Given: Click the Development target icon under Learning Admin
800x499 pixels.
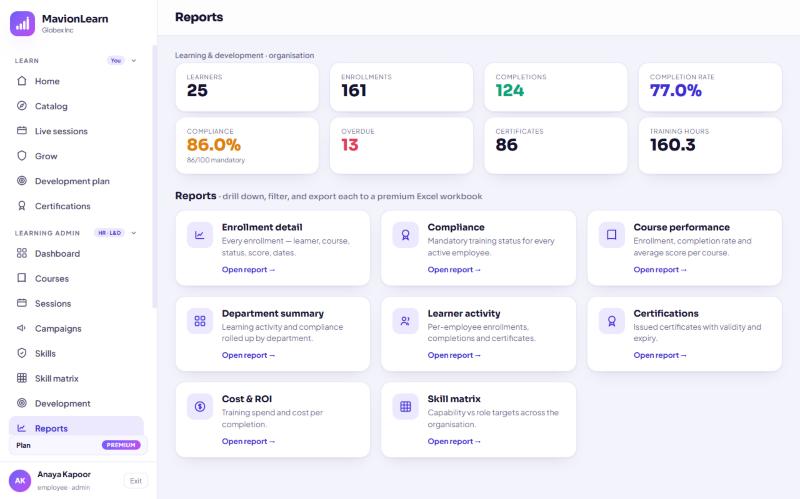Looking at the screenshot, I should [x=21, y=403].
